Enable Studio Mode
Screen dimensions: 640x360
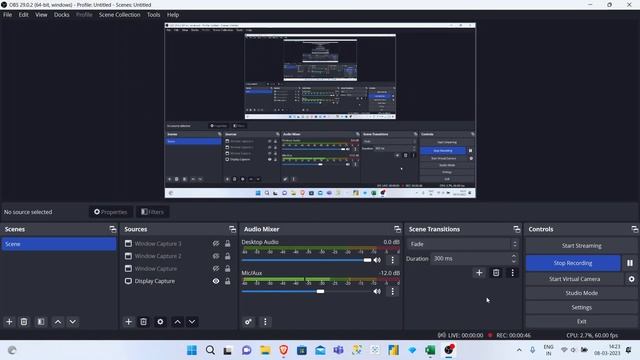581,293
